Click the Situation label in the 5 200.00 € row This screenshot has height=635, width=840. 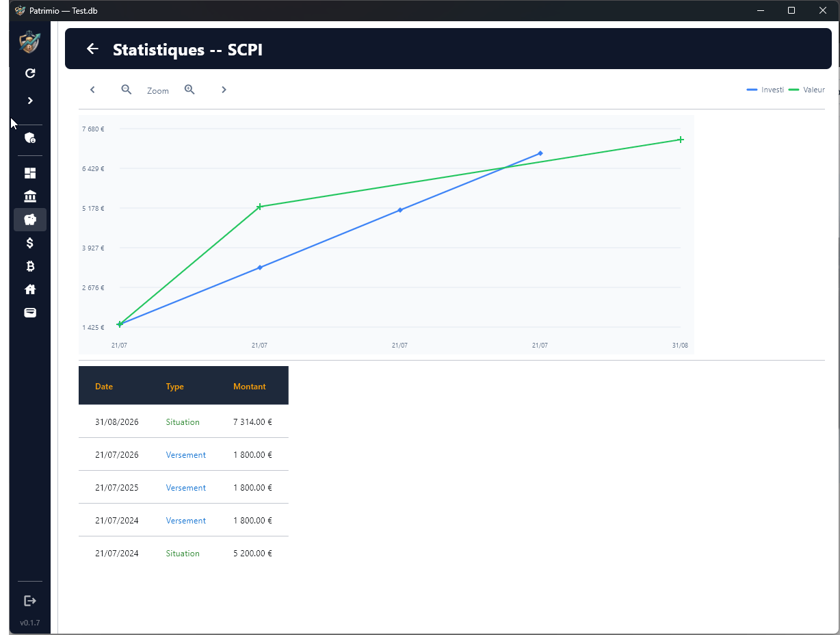(x=183, y=554)
